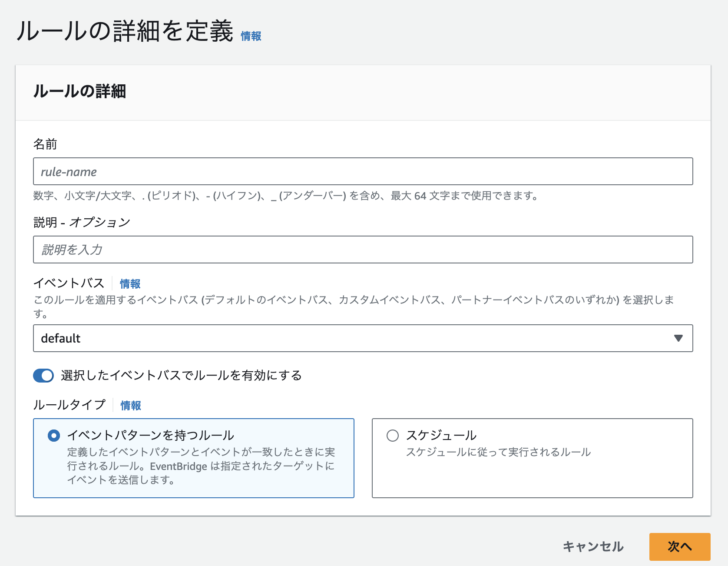Select the スケジュール rule type
728x566 pixels.
pos(392,435)
